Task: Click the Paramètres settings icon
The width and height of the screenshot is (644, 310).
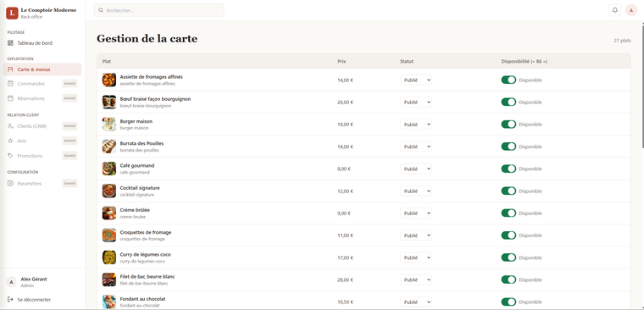Action: (11, 184)
